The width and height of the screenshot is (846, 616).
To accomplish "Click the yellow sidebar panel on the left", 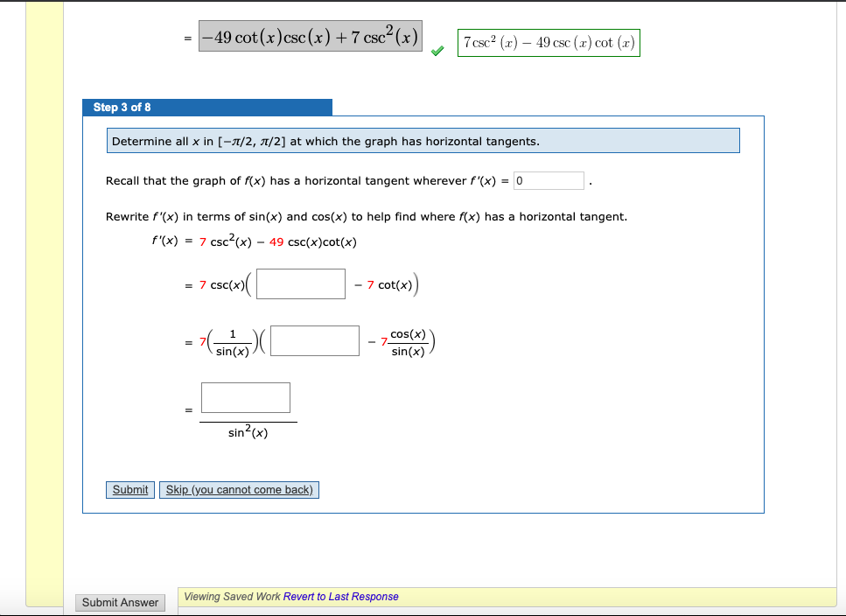I will [45, 306].
